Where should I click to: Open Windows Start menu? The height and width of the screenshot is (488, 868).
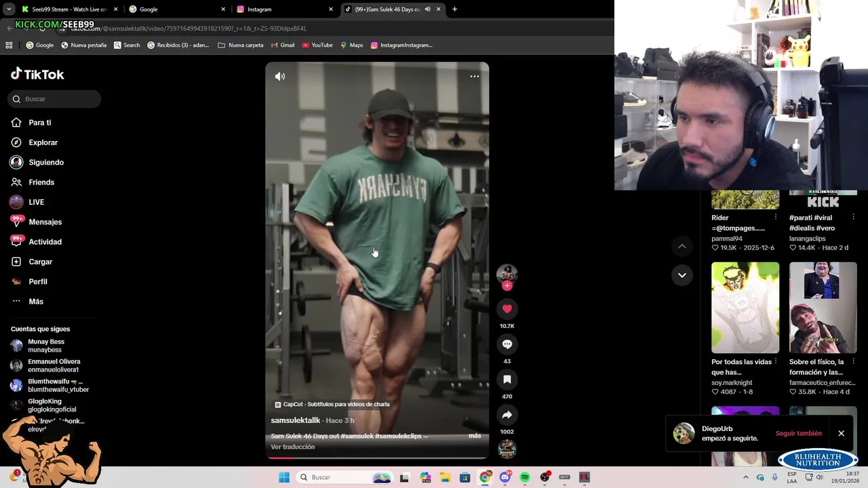click(x=284, y=477)
